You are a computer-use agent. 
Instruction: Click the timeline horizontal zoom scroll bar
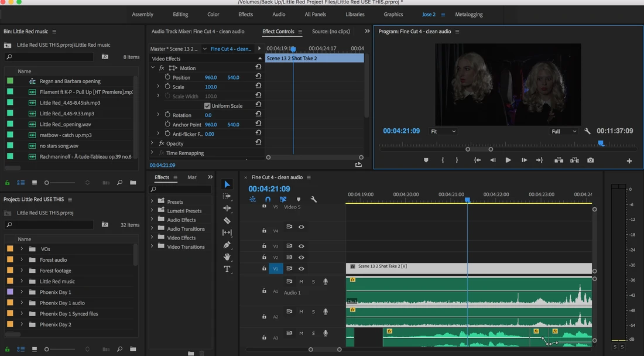325,350
